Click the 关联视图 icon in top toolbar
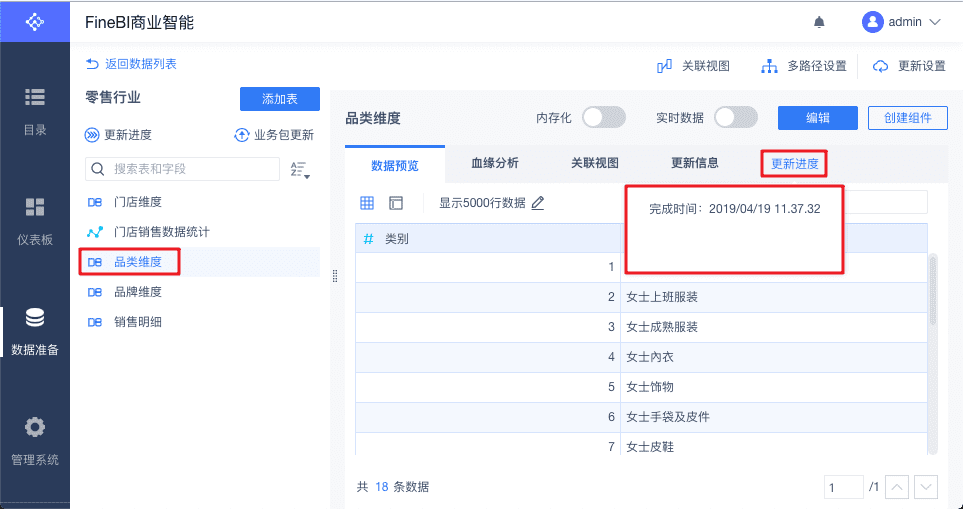This screenshot has height=509, width=963. coord(664,66)
